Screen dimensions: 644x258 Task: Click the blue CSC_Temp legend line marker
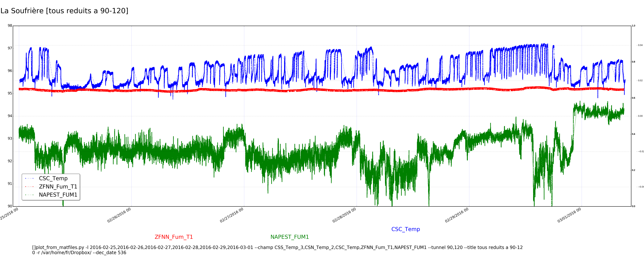(x=29, y=178)
